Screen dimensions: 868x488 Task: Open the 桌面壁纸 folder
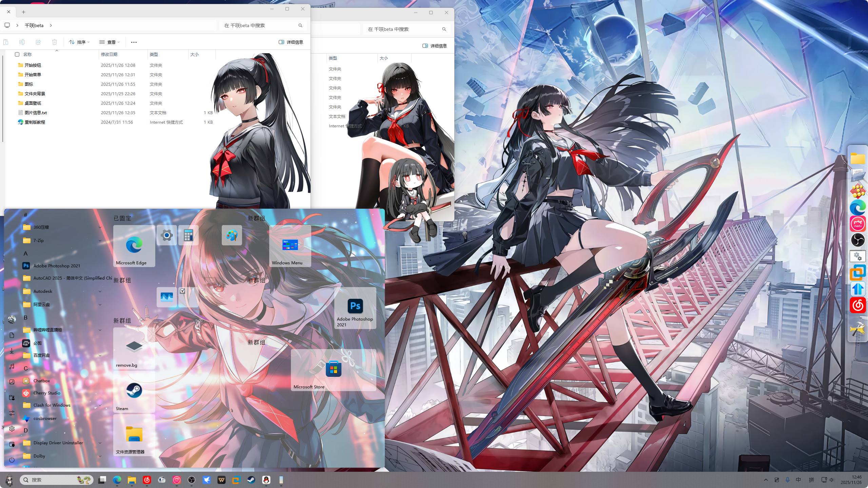(x=33, y=103)
